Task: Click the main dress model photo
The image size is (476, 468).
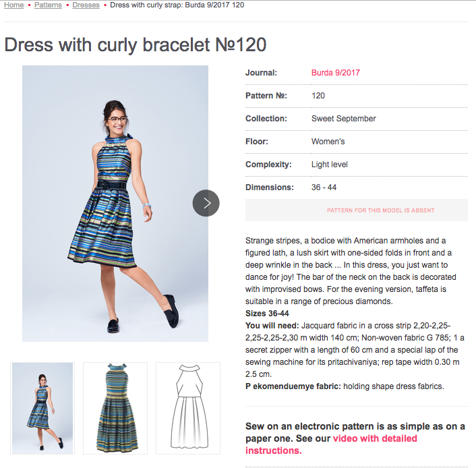Action: pyautogui.click(x=115, y=204)
